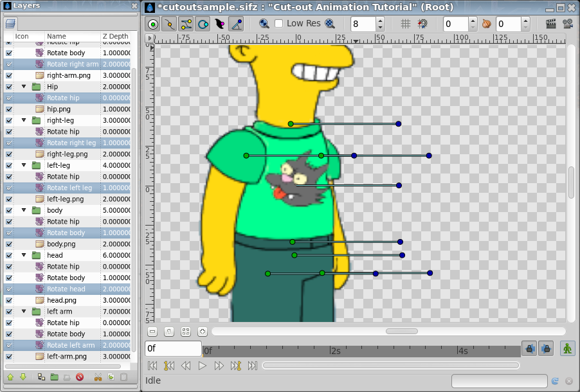Click the duplicate layer icon
Viewport: 580px width, 392px height.
pos(41,377)
